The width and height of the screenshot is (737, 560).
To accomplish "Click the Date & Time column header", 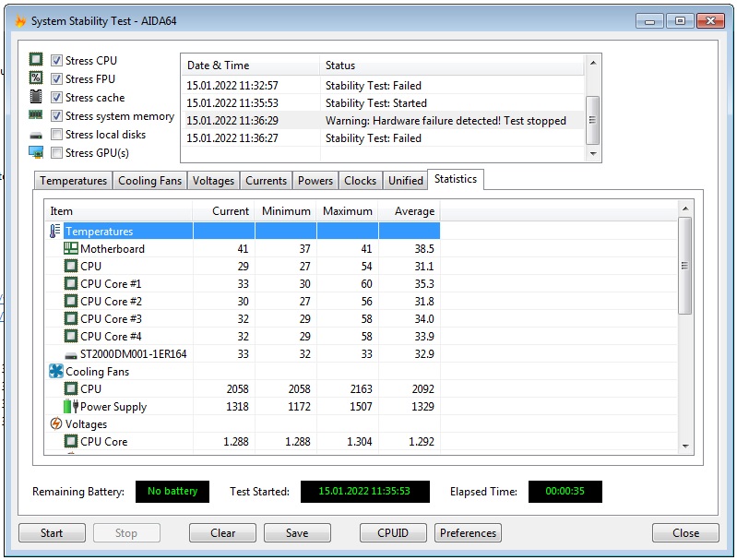I will (x=251, y=66).
